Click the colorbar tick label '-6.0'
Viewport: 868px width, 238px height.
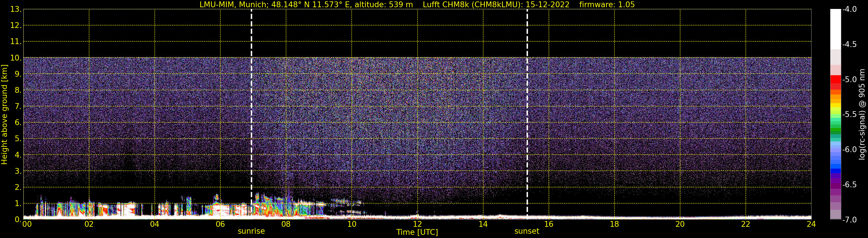pyautogui.click(x=850, y=149)
